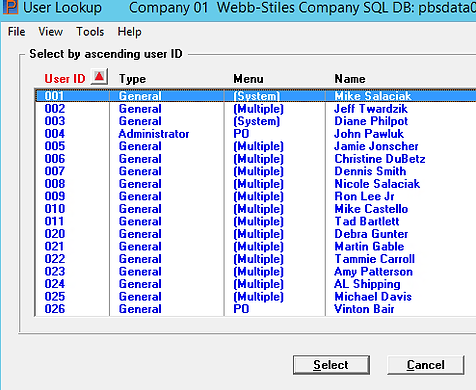476x390 pixels.
Task: Select user ID 005
Action: pos(55,146)
